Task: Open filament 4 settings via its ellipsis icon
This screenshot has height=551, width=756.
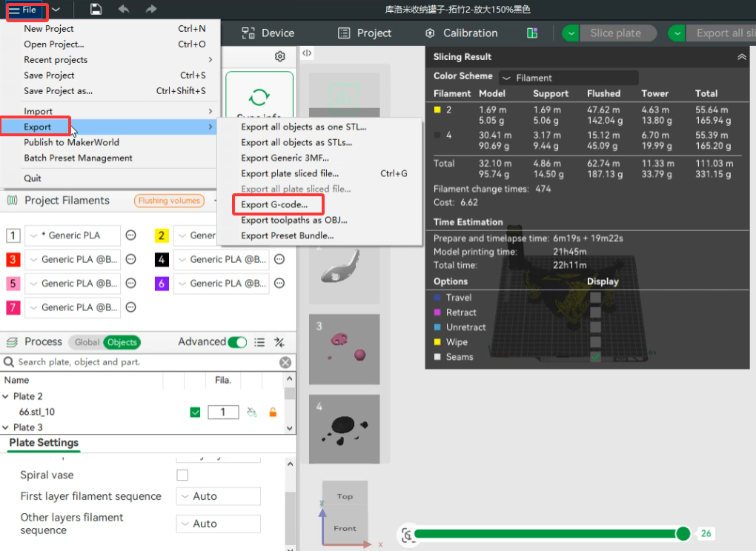Action: point(279,259)
